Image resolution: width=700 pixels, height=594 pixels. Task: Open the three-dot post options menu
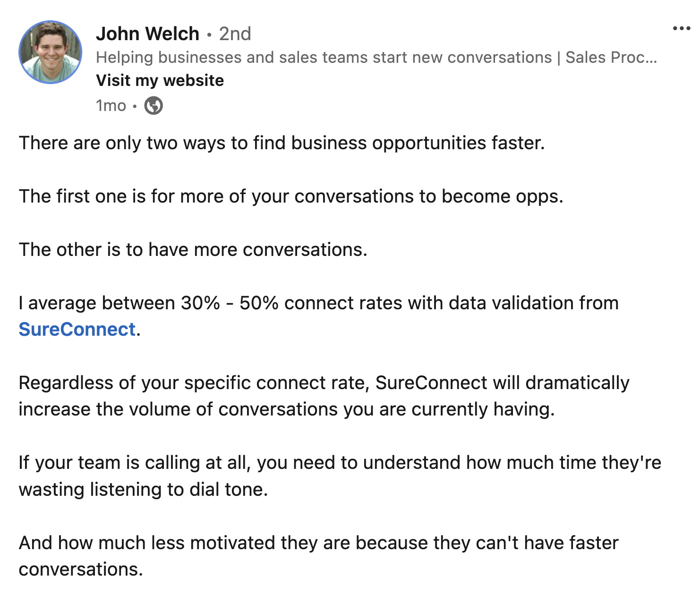[x=681, y=29]
